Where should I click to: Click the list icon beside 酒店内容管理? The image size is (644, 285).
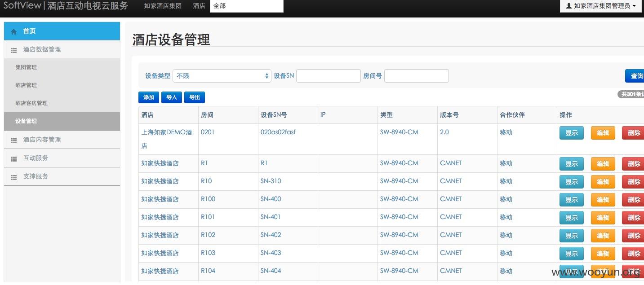(x=14, y=140)
